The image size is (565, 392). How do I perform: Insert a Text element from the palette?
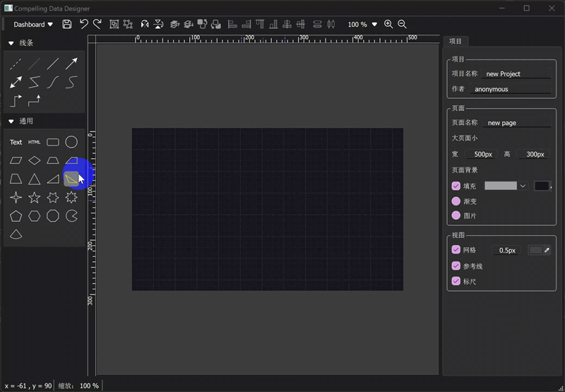pyautogui.click(x=16, y=142)
